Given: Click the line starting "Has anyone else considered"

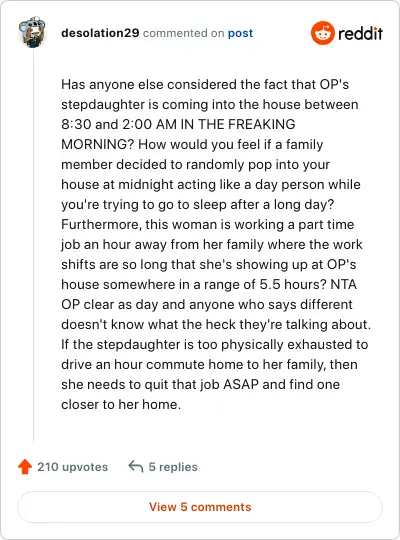Looking at the screenshot, I should tap(205, 84).
